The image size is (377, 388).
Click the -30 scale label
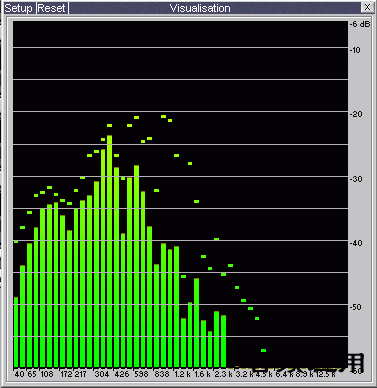point(356,179)
